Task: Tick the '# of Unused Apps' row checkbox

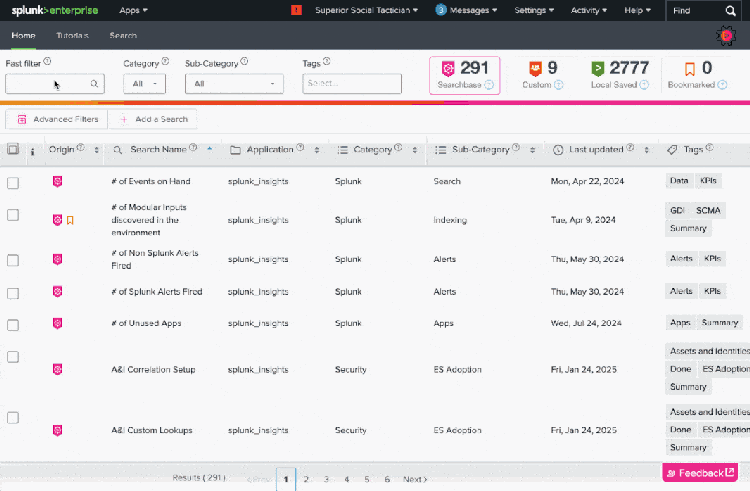Action: tap(13, 324)
